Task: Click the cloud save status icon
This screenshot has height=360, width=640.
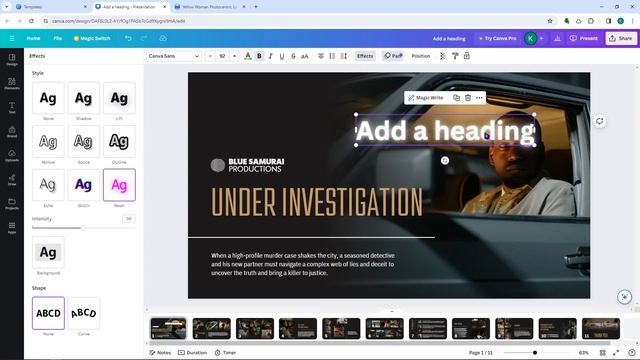Action: (x=163, y=38)
